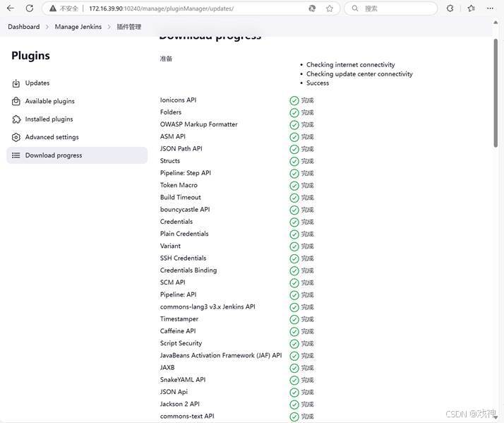
Task: Click the 'Caffeine API' plugin name
Action: click(178, 331)
